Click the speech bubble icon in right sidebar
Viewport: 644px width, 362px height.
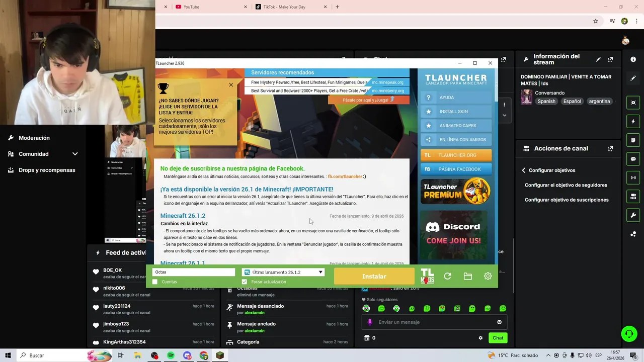click(633, 159)
